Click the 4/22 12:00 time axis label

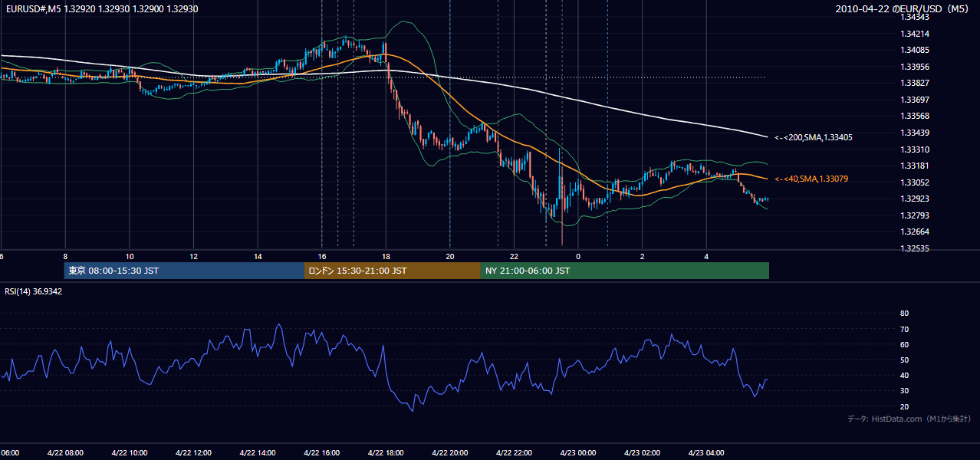(x=193, y=452)
